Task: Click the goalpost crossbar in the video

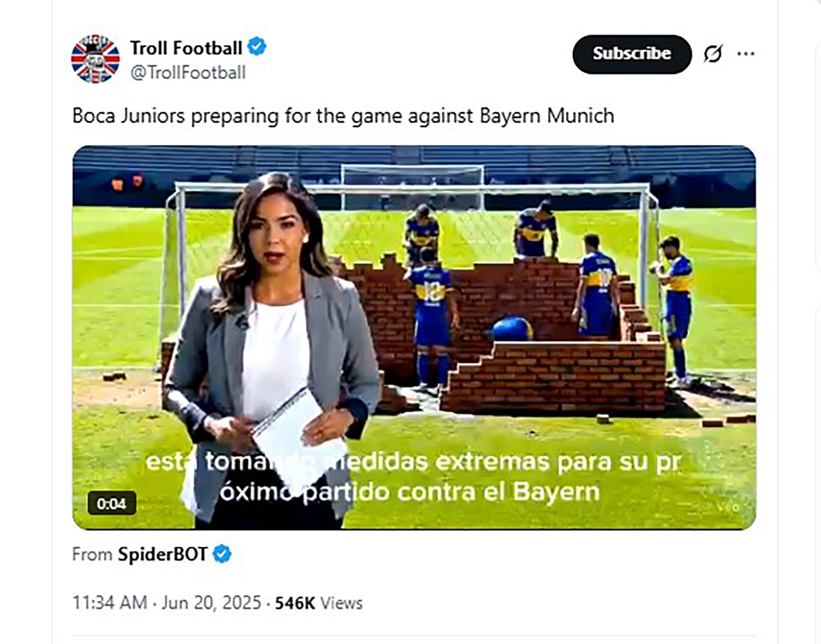Action: coord(413,187)
